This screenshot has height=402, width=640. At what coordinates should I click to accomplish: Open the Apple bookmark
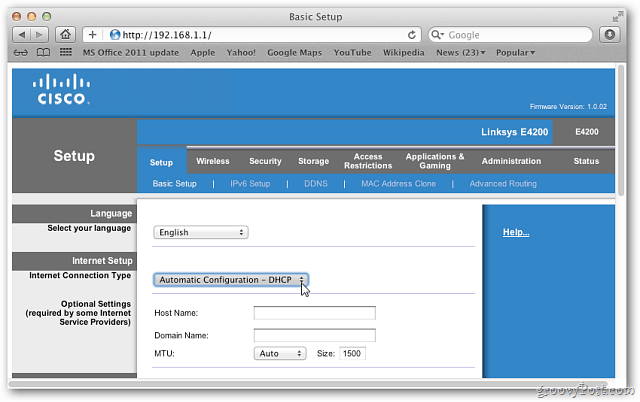pos(202,53)
